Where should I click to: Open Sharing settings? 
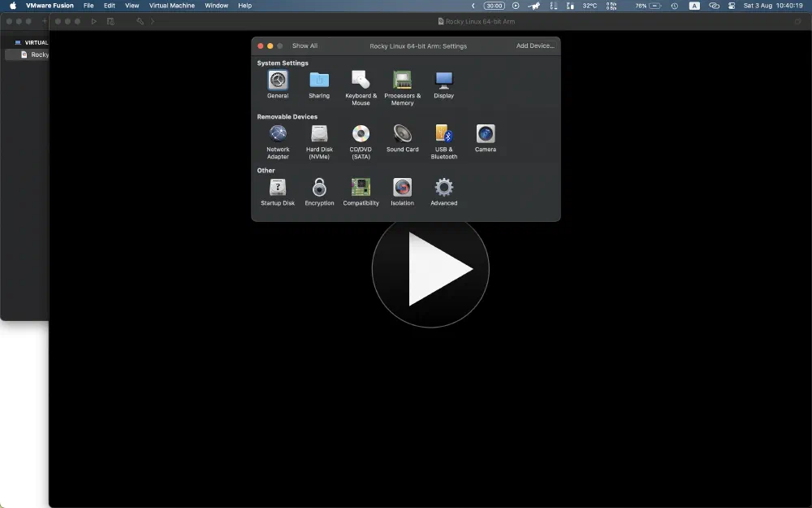[319, 80]
